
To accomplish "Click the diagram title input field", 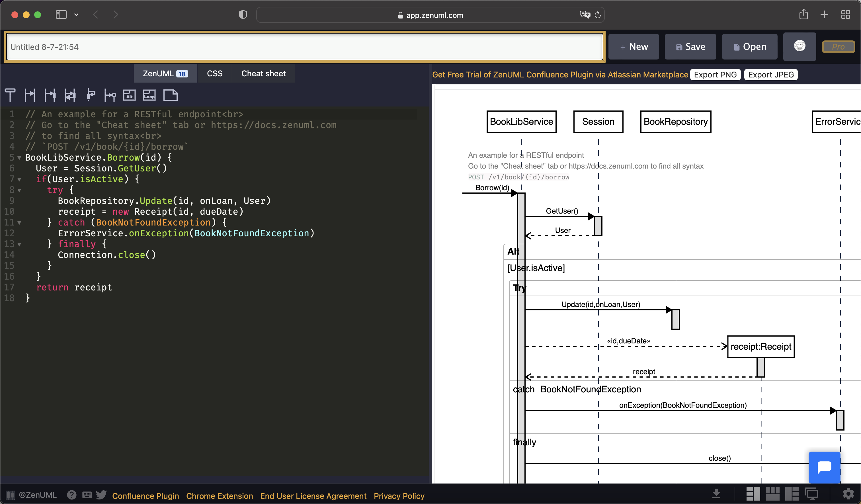I will click(x=304, y=47).
